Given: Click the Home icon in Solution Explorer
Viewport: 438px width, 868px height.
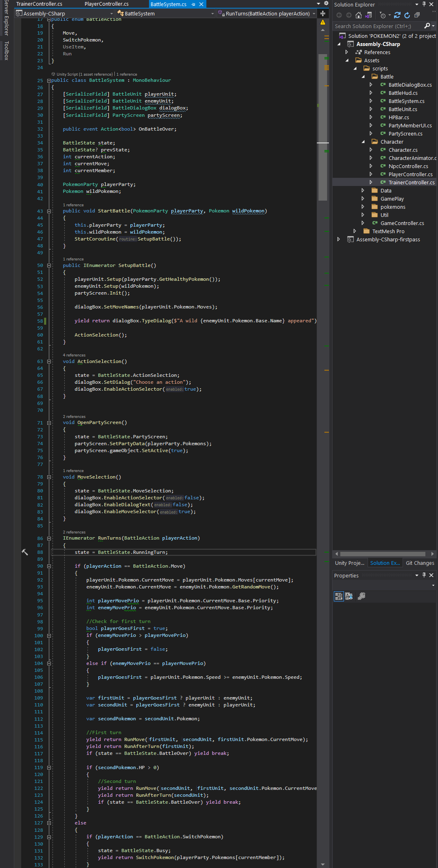Looking at the screenshot, I should pyautogui.click(x=358, y=15).
